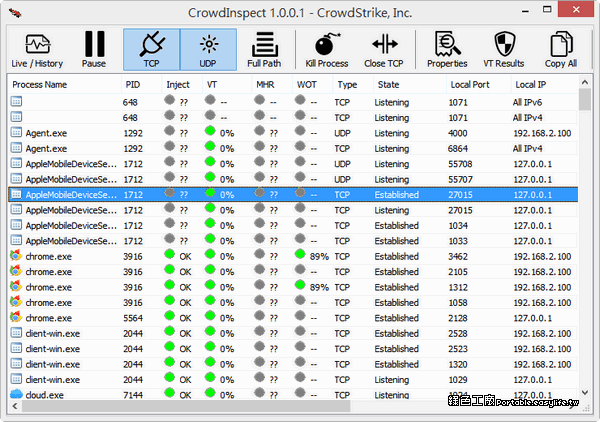Screen dimensions: 600x422
Task: Show Full Path of processes
Action: tap(264, 50)
